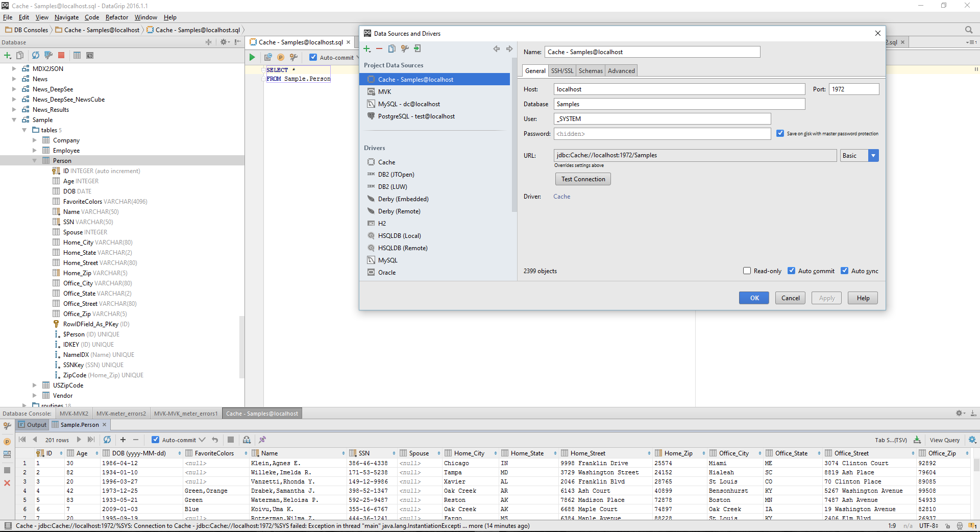Add a new row in results grid
Image resolution: width=980 pixels, height=532 pixels.
click(123, 440)
